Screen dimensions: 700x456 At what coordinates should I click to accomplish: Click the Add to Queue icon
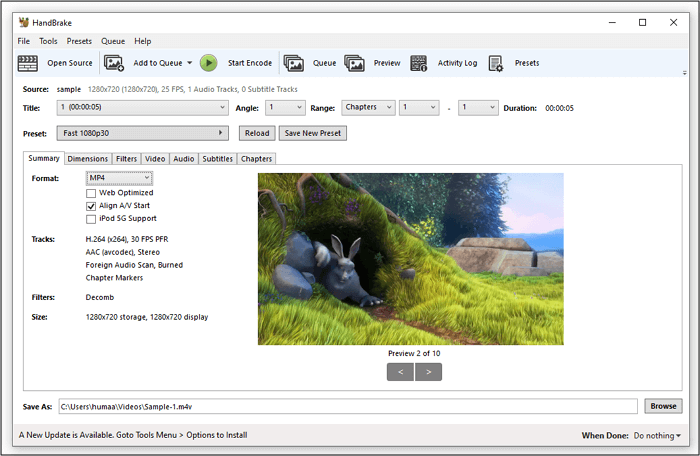pos(114,63)
